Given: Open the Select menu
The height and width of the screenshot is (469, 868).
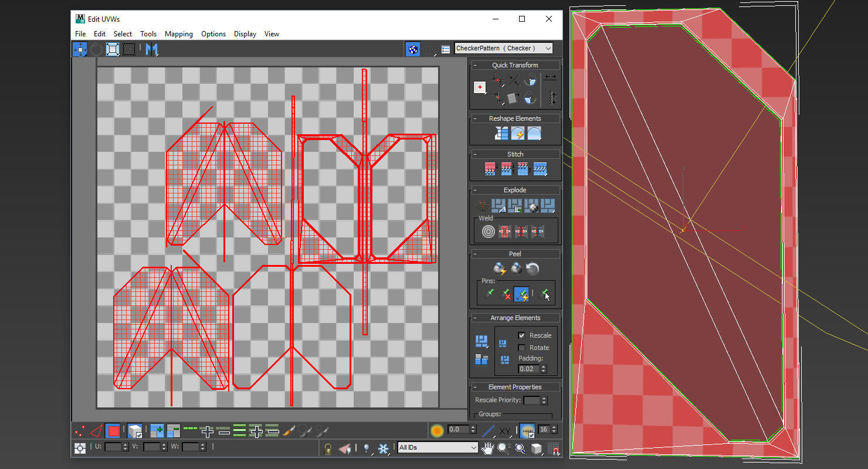Looking at the screenshot, I should pos(123,34).
